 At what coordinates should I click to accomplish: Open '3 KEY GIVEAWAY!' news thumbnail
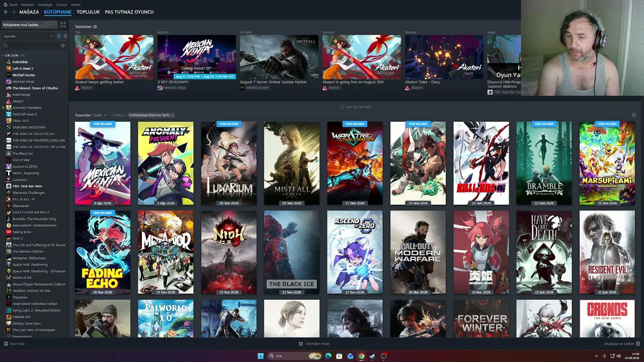tap(197, 57)
